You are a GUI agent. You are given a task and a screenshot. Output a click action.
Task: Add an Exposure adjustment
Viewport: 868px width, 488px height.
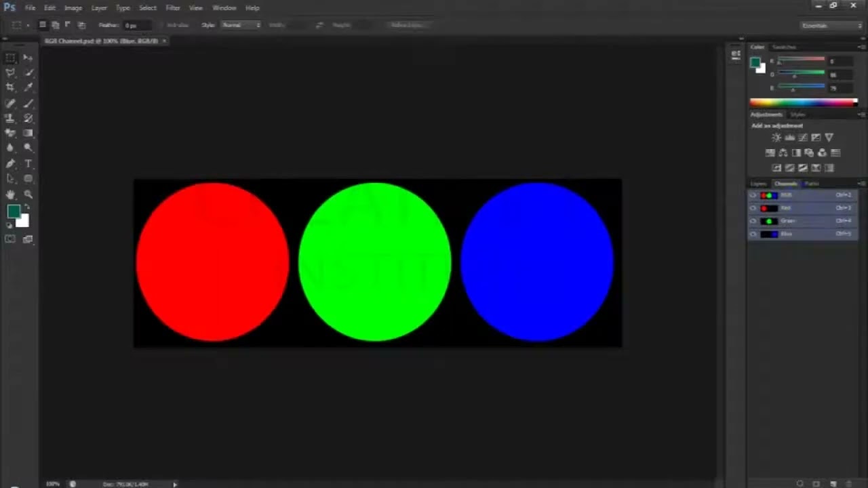pos(816,138)
